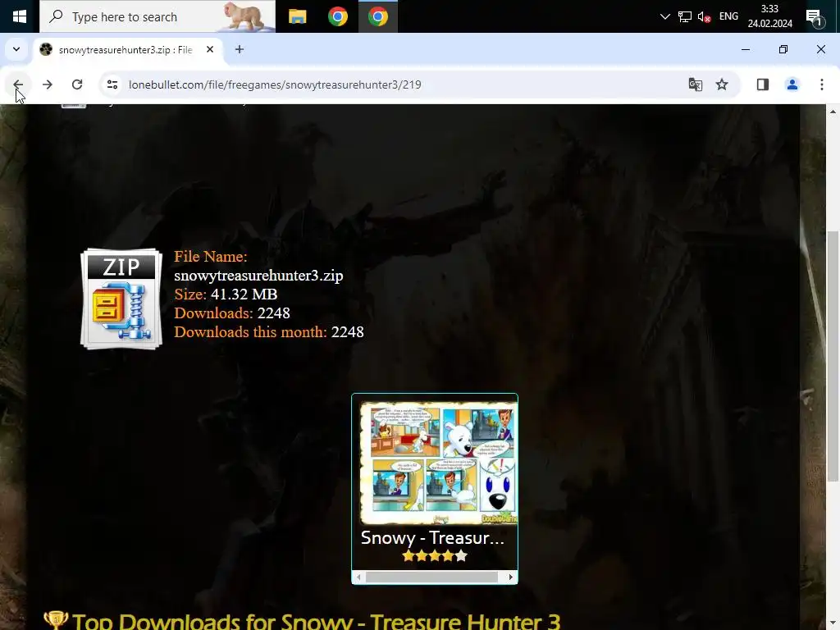Screen dimensions: 840x630
Task: Click the carousel's left scroll arrow
Action: 358,577
